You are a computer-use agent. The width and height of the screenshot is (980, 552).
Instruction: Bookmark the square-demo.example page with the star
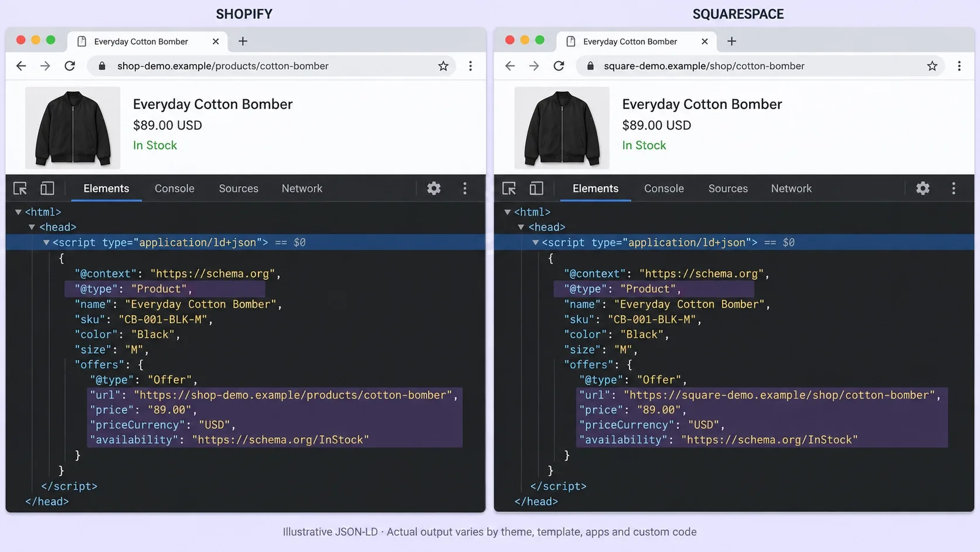[932, 66]
